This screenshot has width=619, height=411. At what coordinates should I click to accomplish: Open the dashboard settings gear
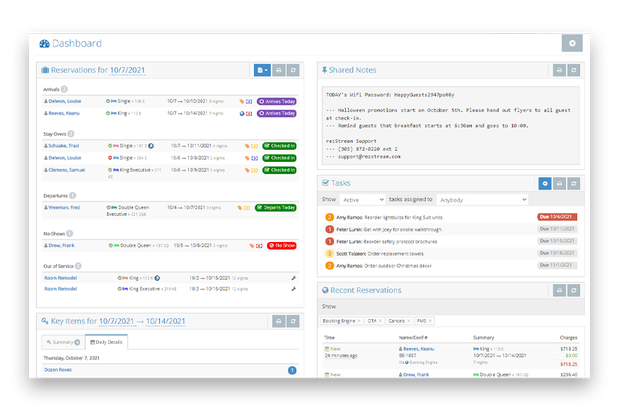point(570,43)
